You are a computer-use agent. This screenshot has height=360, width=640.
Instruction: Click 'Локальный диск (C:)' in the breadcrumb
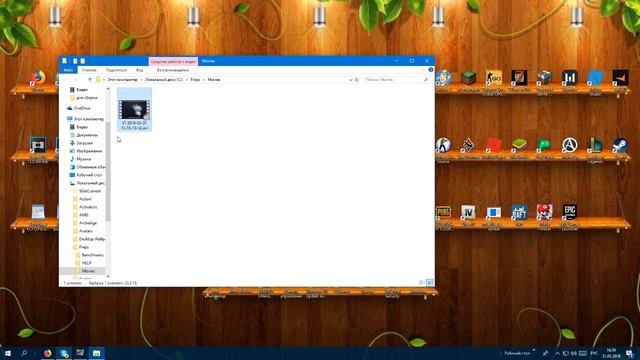pyautogui.click(x=164, y=80)
